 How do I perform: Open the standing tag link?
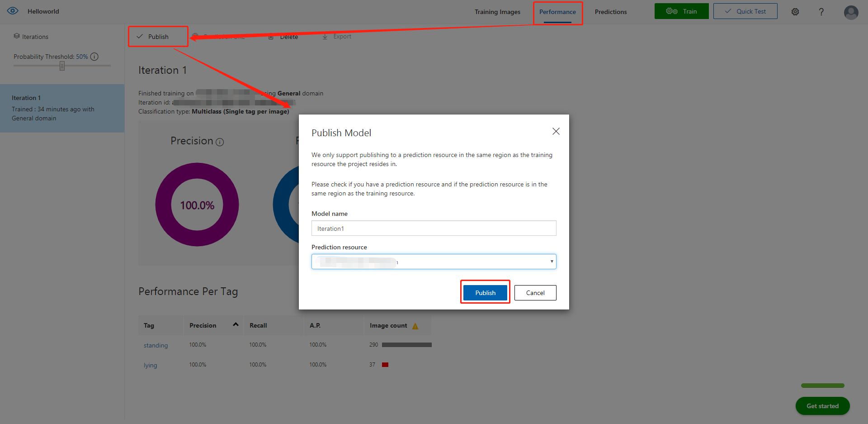(x=156, y=345)
